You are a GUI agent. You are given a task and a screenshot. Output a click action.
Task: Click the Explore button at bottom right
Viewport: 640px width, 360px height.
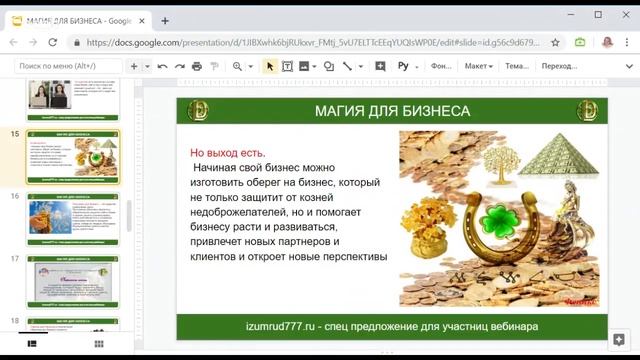[619, 340]
